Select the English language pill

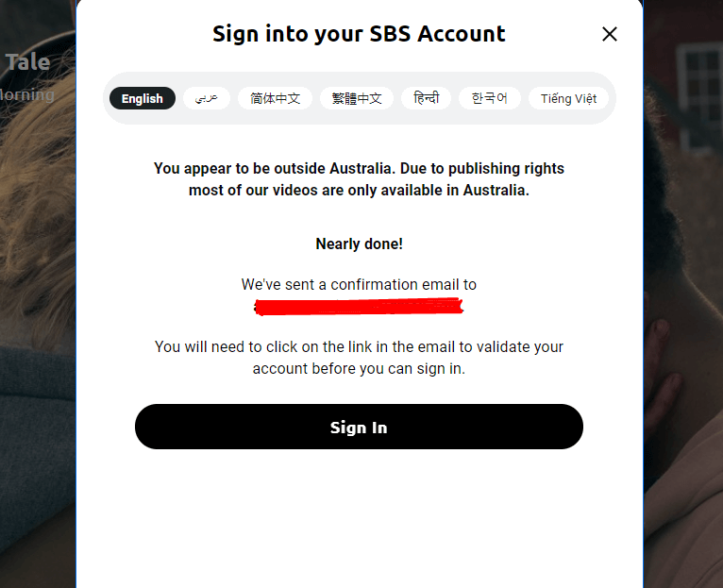point(142,98)
